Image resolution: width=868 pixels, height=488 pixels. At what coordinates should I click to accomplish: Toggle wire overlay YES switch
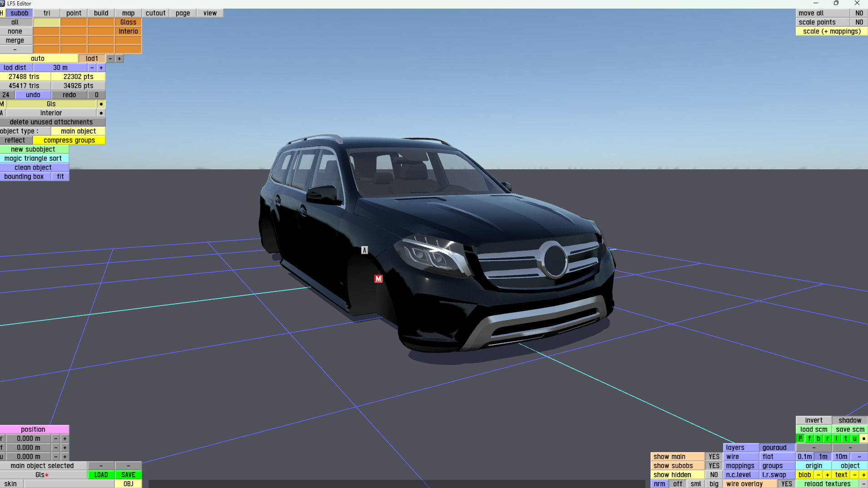click(787, 484)
